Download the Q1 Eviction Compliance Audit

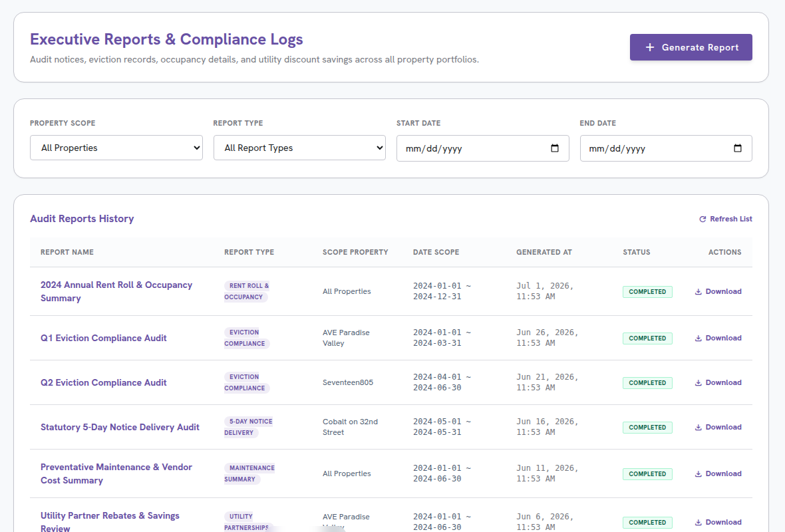718,338
